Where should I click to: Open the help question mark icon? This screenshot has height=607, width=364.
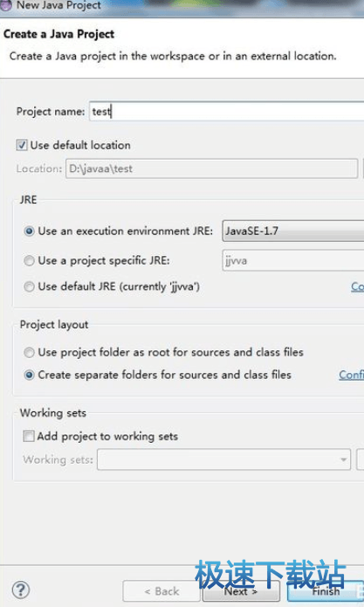point(20,590)
